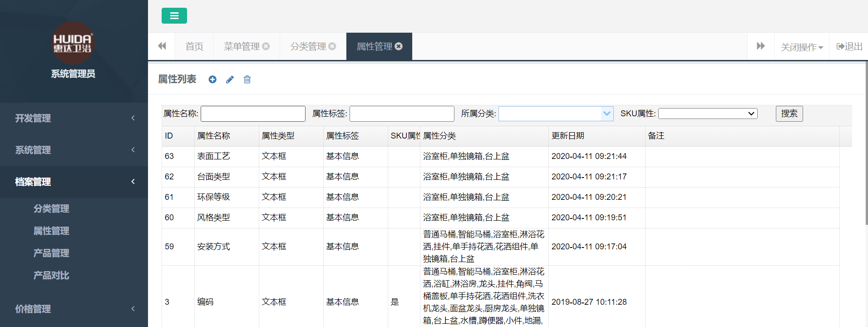The height and width of the screenshot is (327, 868).
Task: Toggle the sidebar with the green hamburger button
Action: (174, 16)
